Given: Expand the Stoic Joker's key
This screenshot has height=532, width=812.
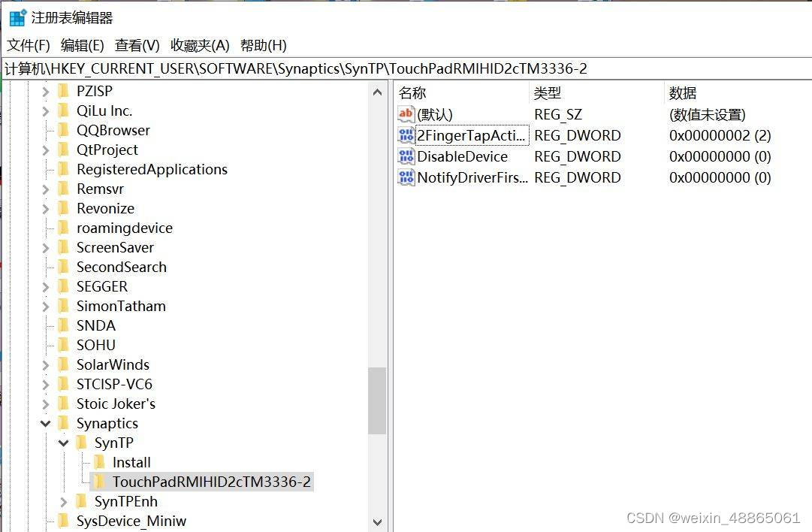Looking at the screenshot, I should [x=46, y=404].
